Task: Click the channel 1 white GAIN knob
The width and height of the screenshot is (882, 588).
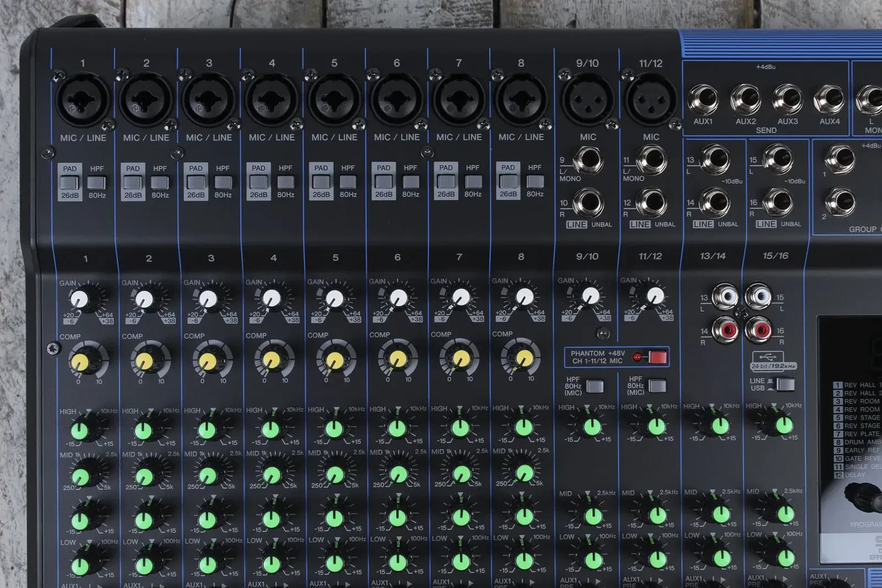Action: pyautogui.click(x=79, y=299)
